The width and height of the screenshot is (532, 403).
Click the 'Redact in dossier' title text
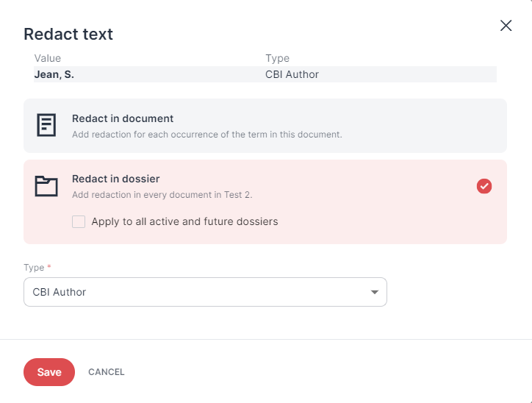115,179
